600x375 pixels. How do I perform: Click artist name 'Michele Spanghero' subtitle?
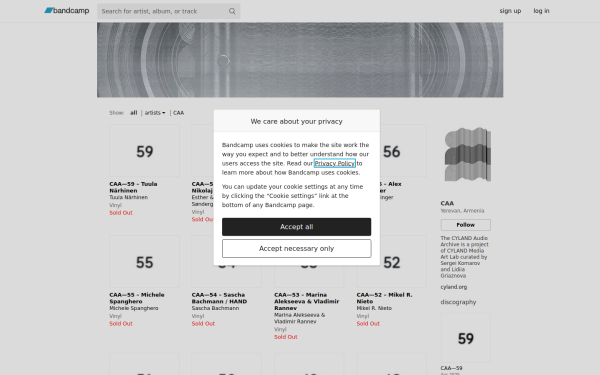pyautogui.click(x=134, y=308)
